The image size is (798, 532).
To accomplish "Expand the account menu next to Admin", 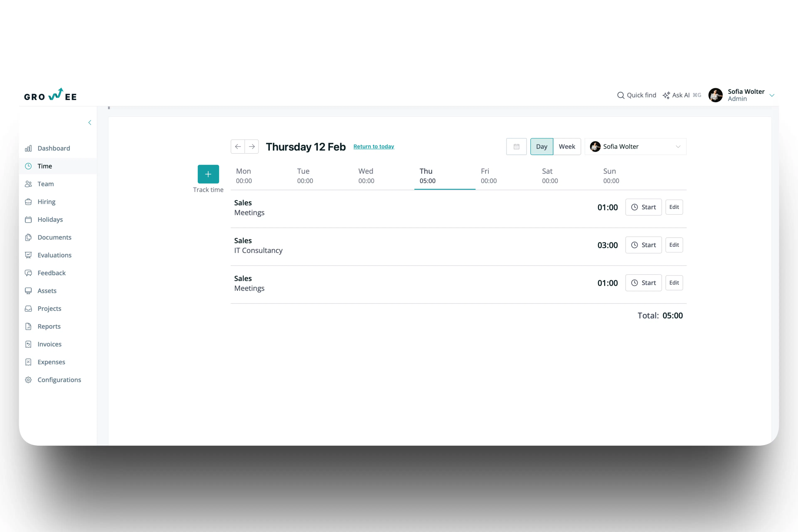I will pyautogui.click(x=772, y=95).
